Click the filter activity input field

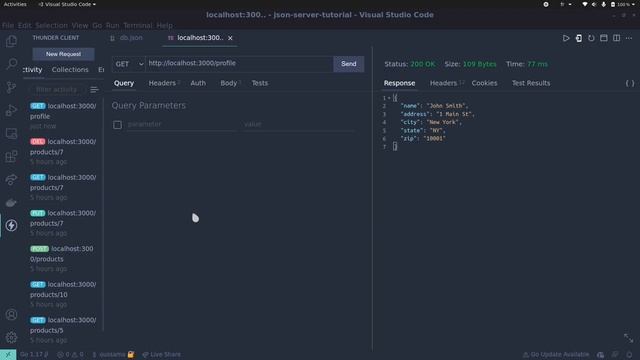coord(56,89)
